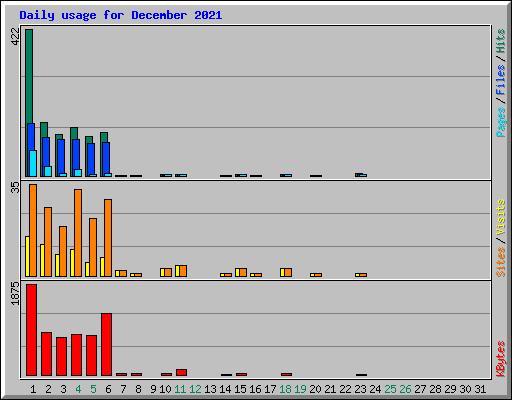Click the orange sites bar for day 4

pos(78,233)
